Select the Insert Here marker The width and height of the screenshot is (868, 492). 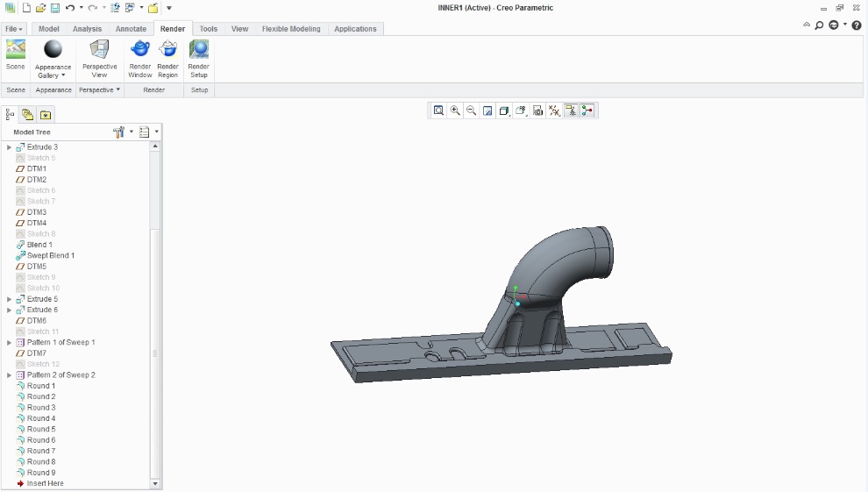(x=45, y=484)
